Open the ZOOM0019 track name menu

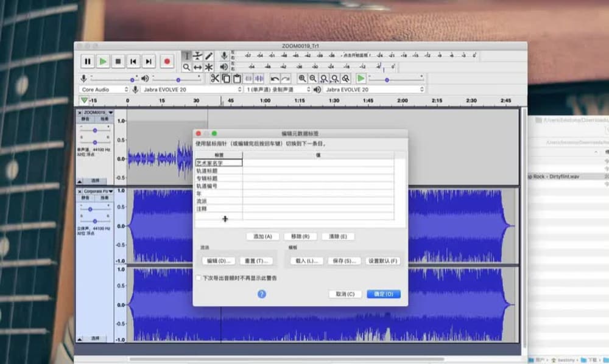point(99,112)
